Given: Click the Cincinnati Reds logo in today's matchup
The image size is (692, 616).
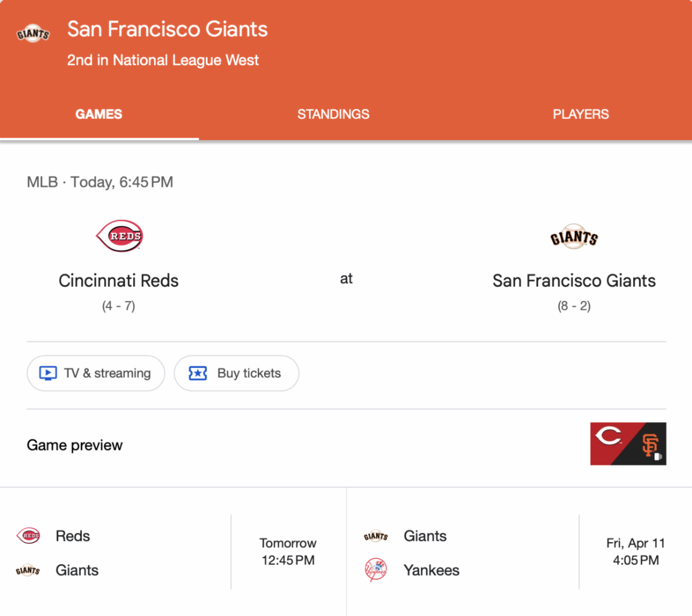Looking at the screenshot, I should click(119, 236).
